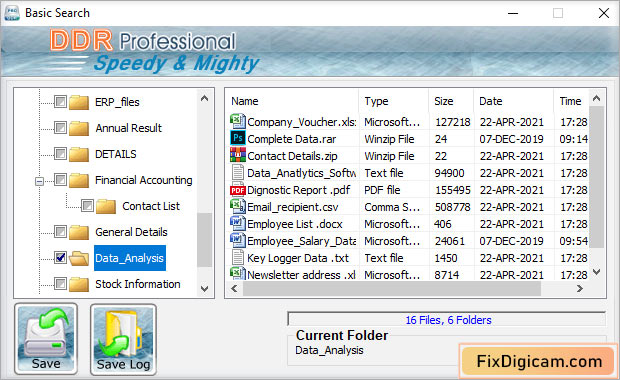Click the Email_recipient.csv file icon
This screenshot has height=380, width=620.
tap(238, 206)
